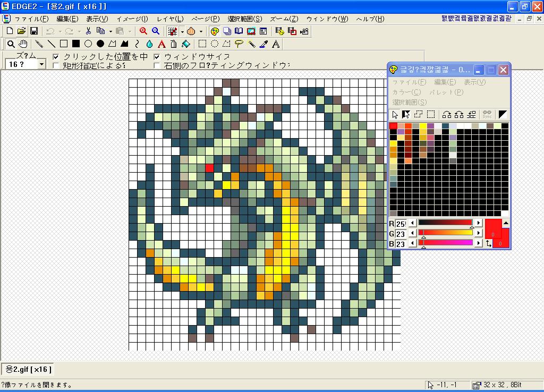544x392 pixels.
Task: Open the 表示(V) menu in main window
Action: pos(97,19)
